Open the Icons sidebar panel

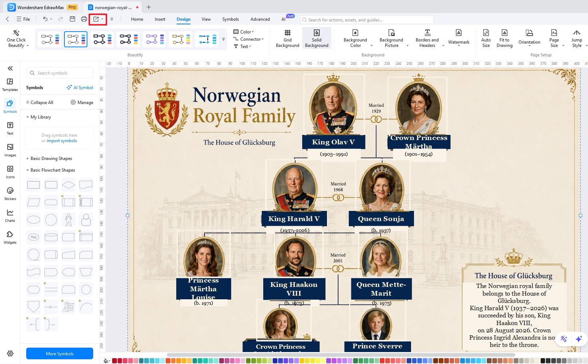click(x=10, y=172)
